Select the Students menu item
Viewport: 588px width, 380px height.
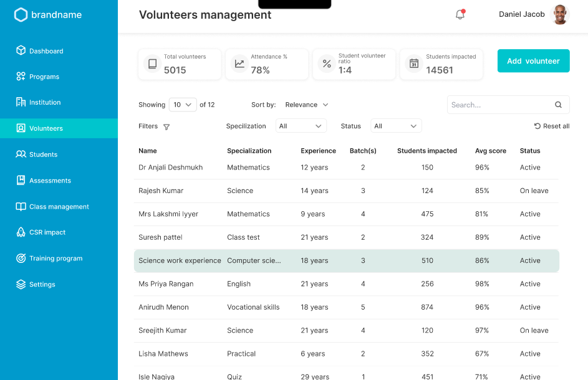[43, 154]
